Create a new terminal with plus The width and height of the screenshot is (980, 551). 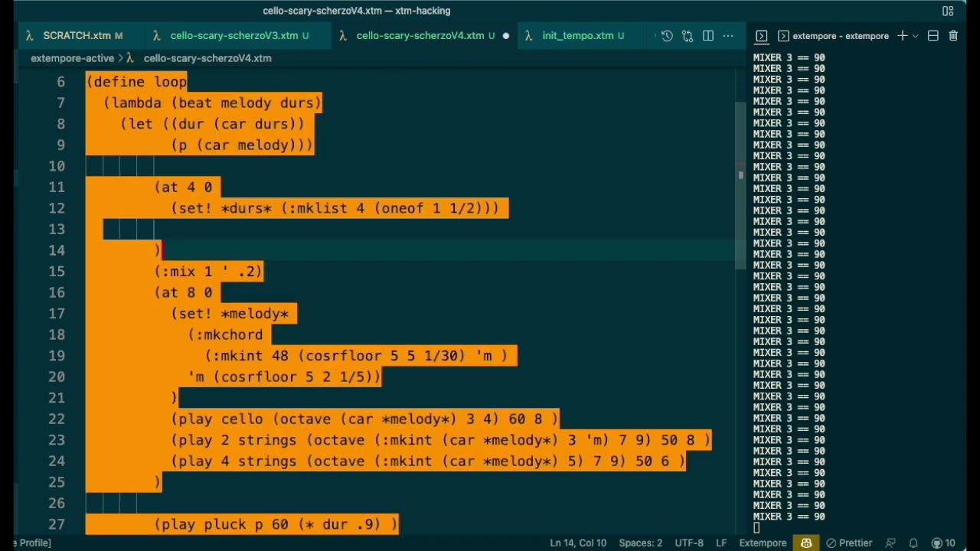902,36
